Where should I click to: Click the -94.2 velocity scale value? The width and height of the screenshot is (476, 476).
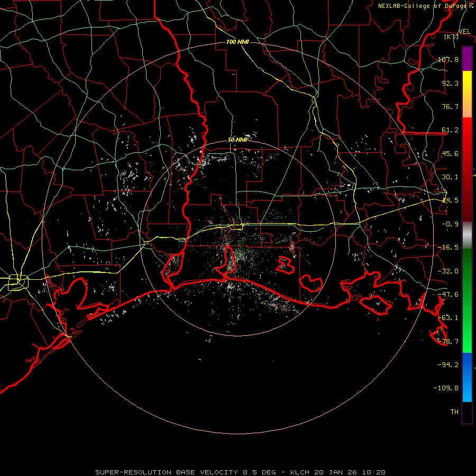click(448, 364)
